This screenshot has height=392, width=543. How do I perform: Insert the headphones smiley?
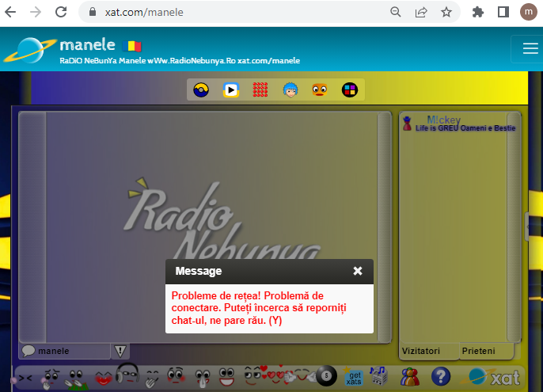[127, 374]
